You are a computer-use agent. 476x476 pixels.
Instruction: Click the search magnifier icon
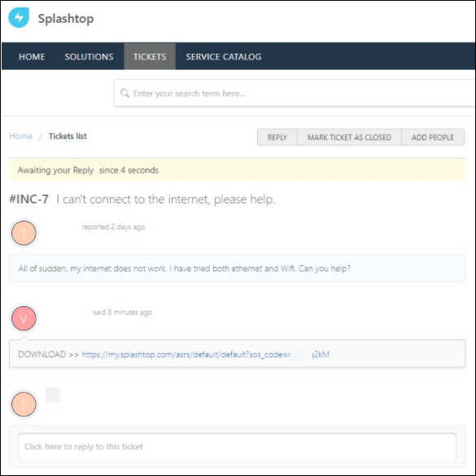point(124,94)
